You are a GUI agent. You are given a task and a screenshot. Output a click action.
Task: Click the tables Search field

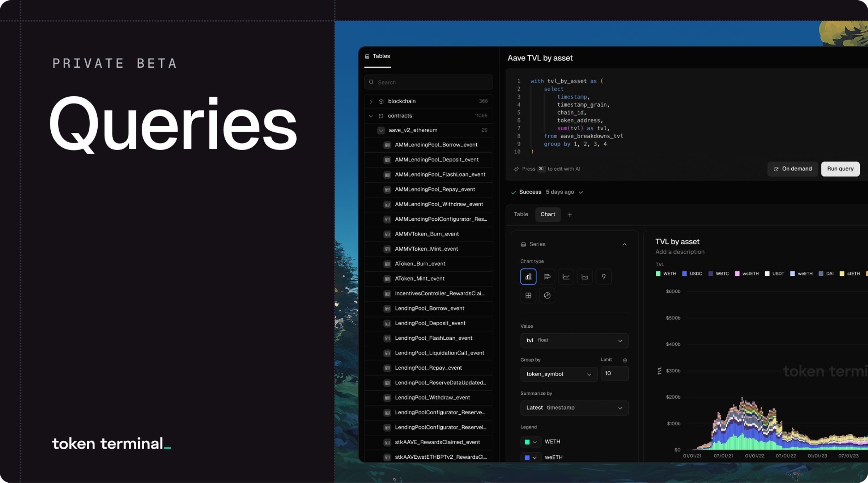[x=429, y=82]
